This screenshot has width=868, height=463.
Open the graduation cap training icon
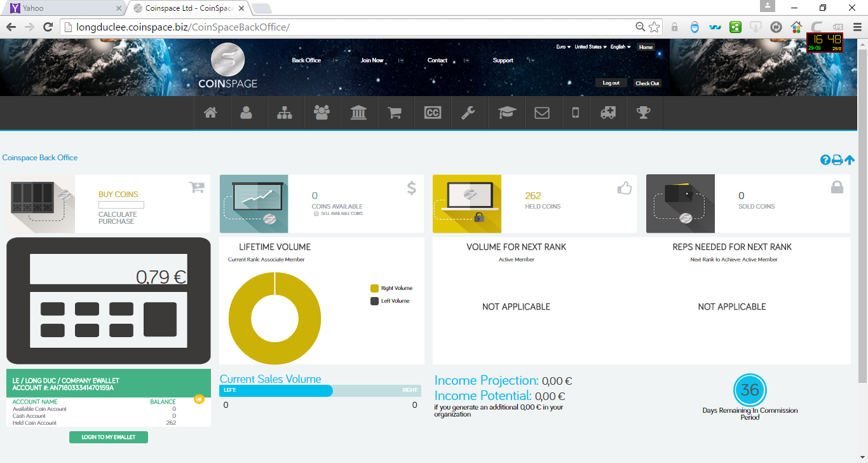point(507,113)
